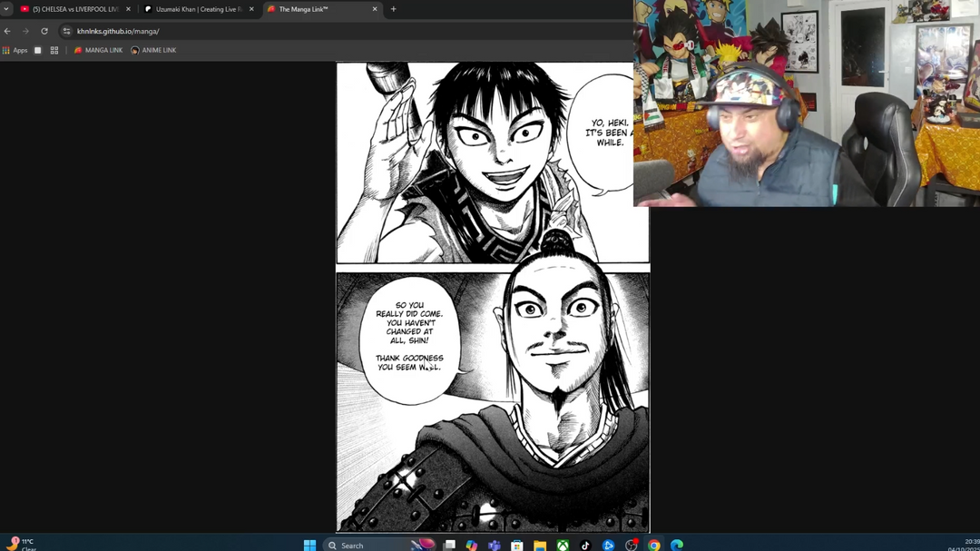980x551 pixels.
Task: Open the Chrome extensions puzzle area
Action: (53, 50)
